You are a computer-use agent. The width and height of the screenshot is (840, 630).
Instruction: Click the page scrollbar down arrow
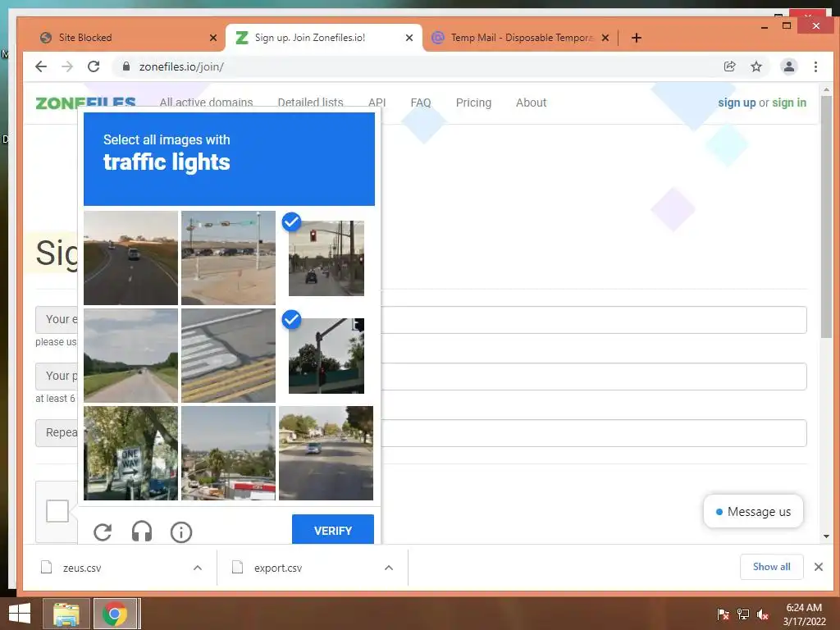tap(826, 536)
